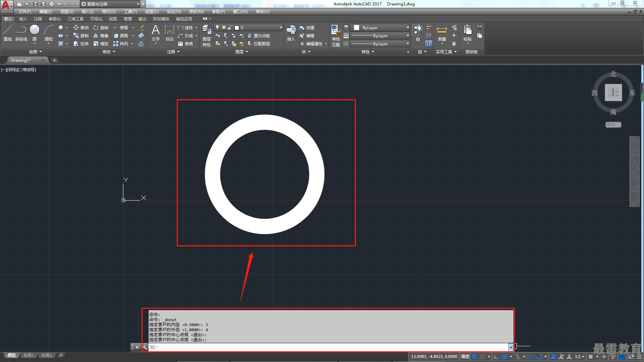Click the Move (移动) tool
644x362 pixels.
81,28
